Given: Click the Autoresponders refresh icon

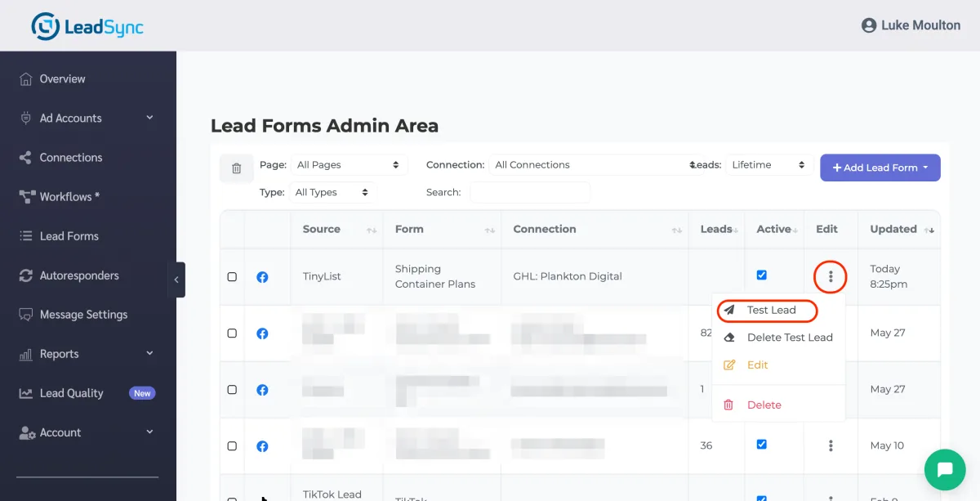Looking at the screenshot, I should click(26, 275).
